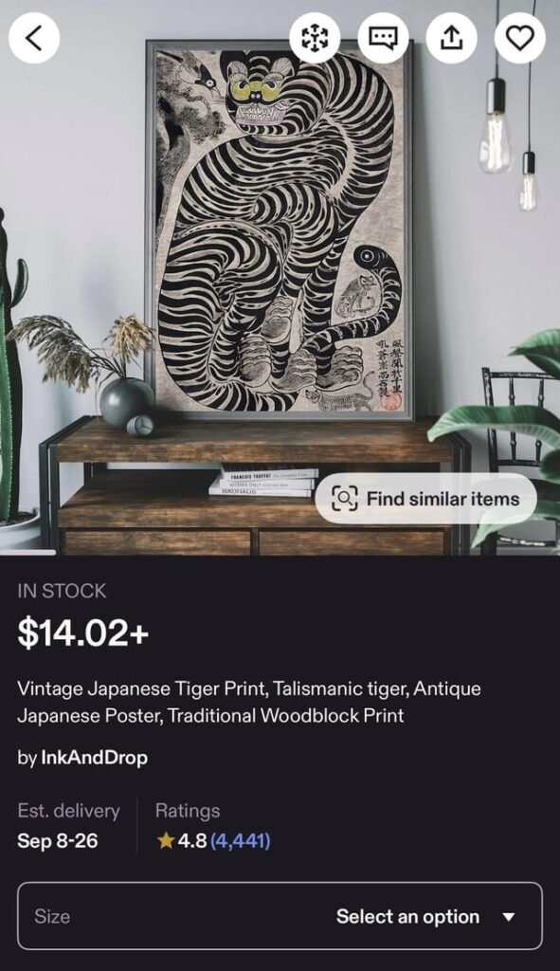Open the Size dropdown
This screenshot has width=560, height=971.
(x=280, y=916)
